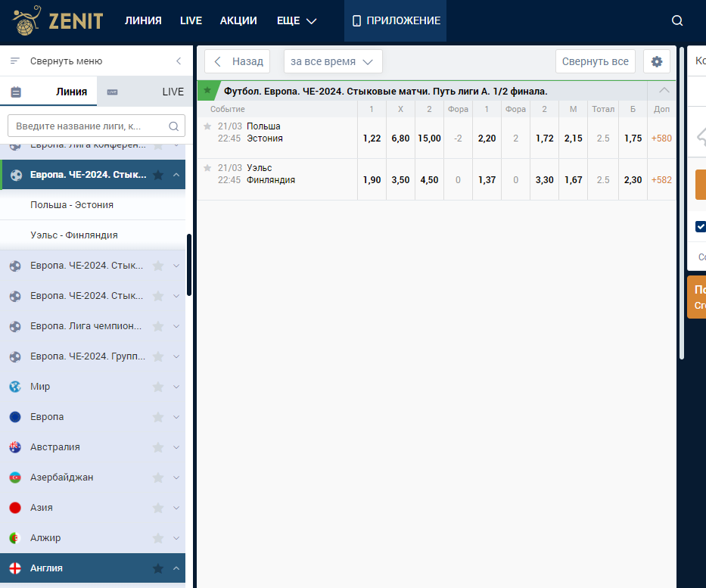706x588 pixels.
Task: Select Уэльс - Финляндия in sidebar
Action: point(93,235)
